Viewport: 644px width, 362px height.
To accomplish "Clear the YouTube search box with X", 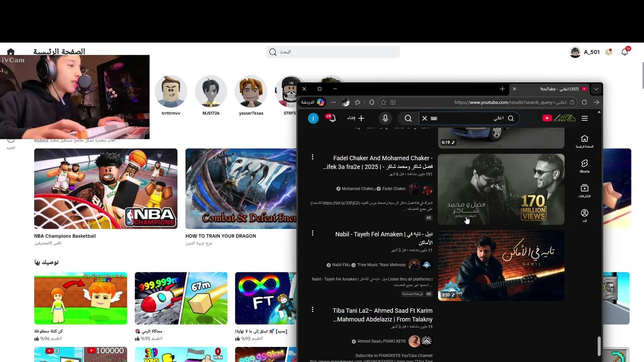I will click(425, 118).
